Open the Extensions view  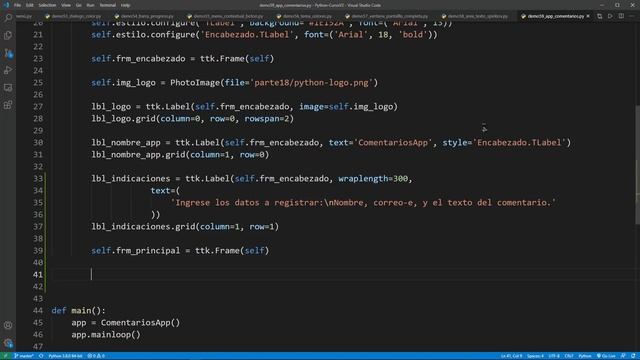point(8,105)
